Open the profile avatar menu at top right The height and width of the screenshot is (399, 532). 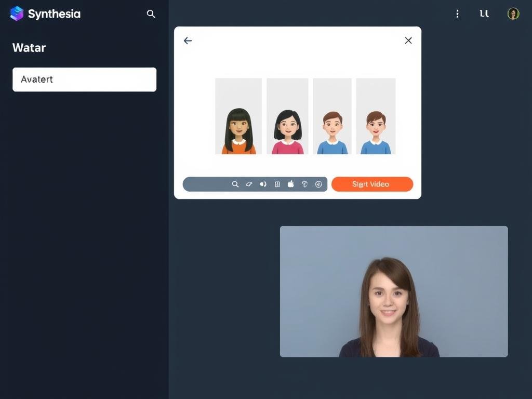513,14
